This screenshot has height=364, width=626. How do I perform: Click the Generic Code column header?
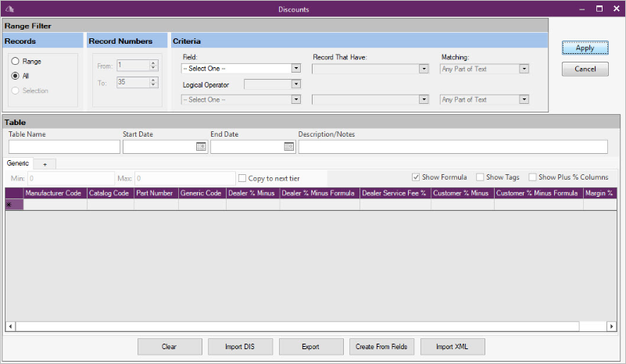tap(202, 193)
